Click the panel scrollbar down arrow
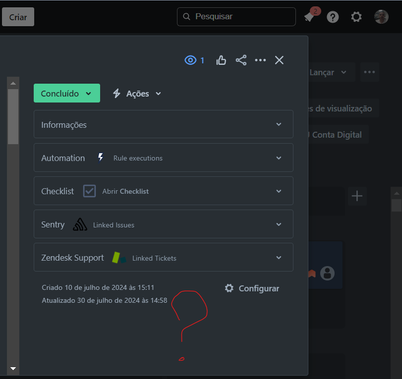The height and width of the screenshot is (379, 402). [13, 368]
